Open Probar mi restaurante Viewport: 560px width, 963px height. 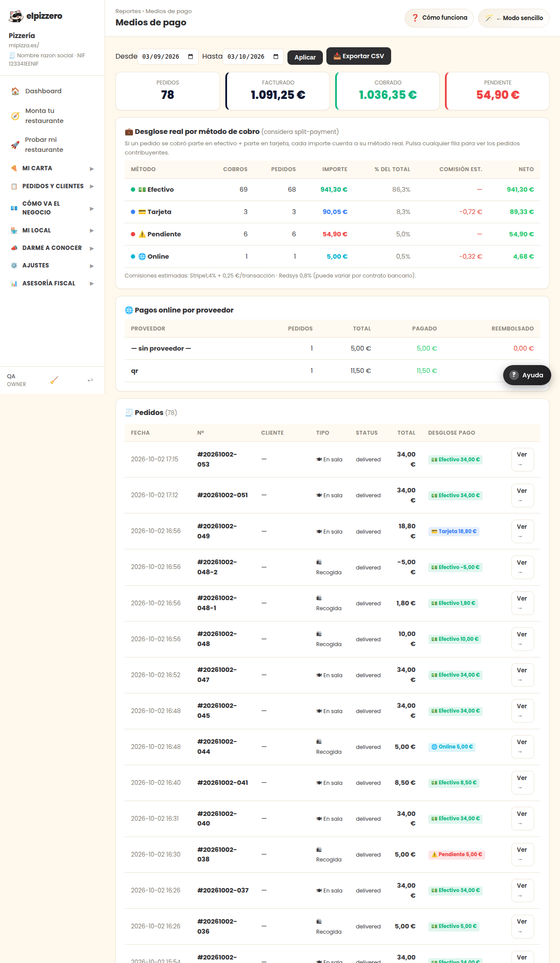click(52, 145)
